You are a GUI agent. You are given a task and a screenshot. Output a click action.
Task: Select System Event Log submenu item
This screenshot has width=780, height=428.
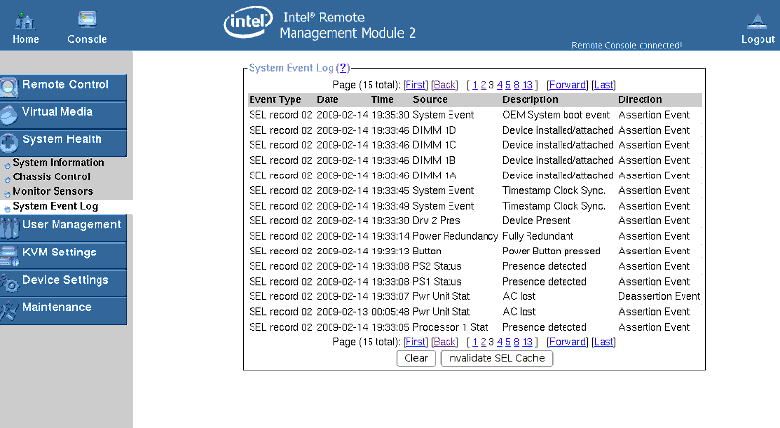click(55, 206)
